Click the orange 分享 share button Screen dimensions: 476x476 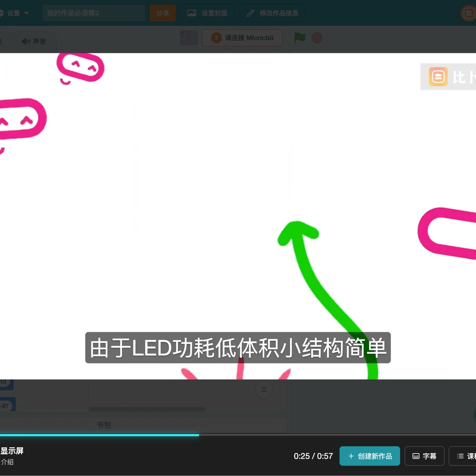click(x=162, y=13)
